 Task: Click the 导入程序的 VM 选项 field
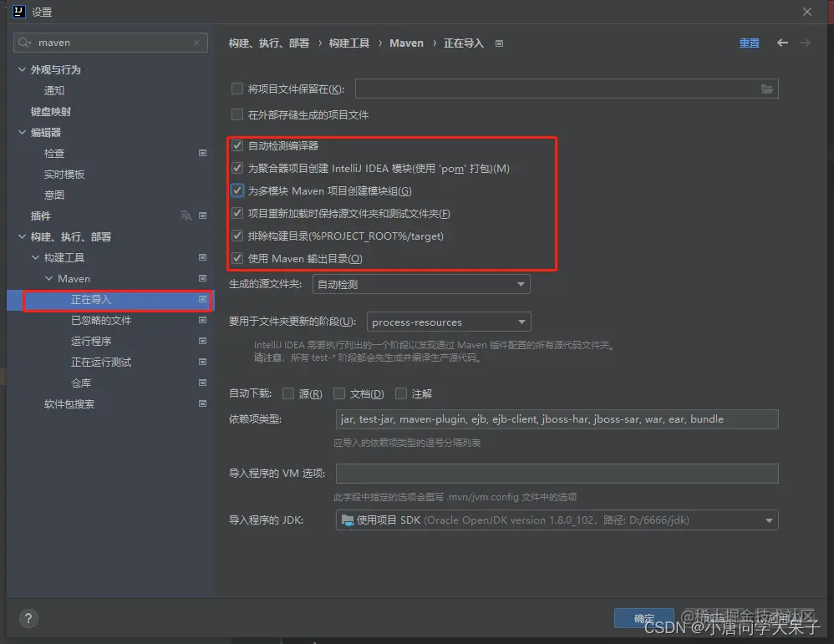(557, 474)
